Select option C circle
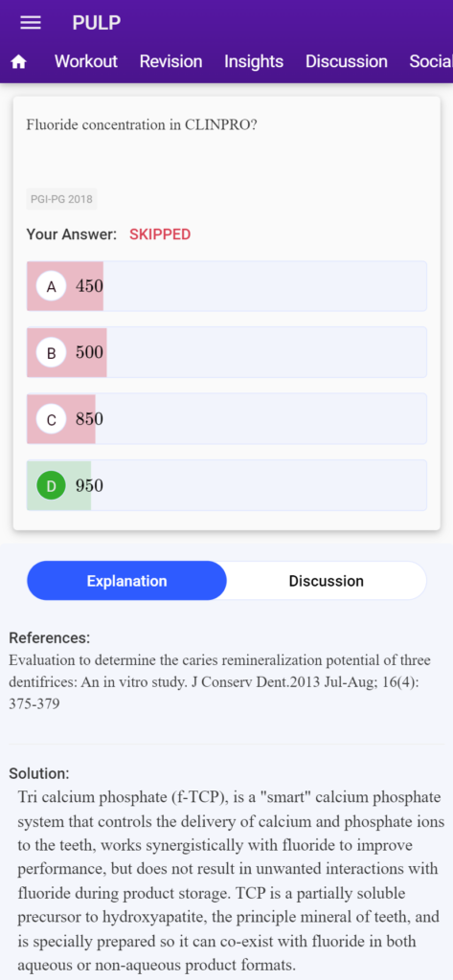 52,419
